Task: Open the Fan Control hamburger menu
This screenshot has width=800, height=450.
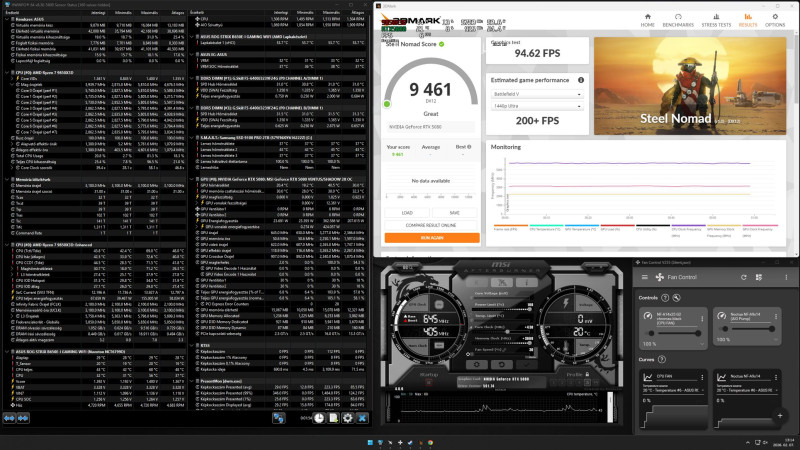Action: coord(644,277)
